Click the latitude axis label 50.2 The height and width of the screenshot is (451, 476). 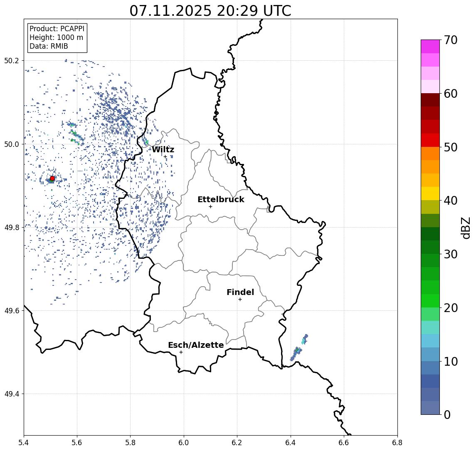pyautogui.click(x=12, y=60)
